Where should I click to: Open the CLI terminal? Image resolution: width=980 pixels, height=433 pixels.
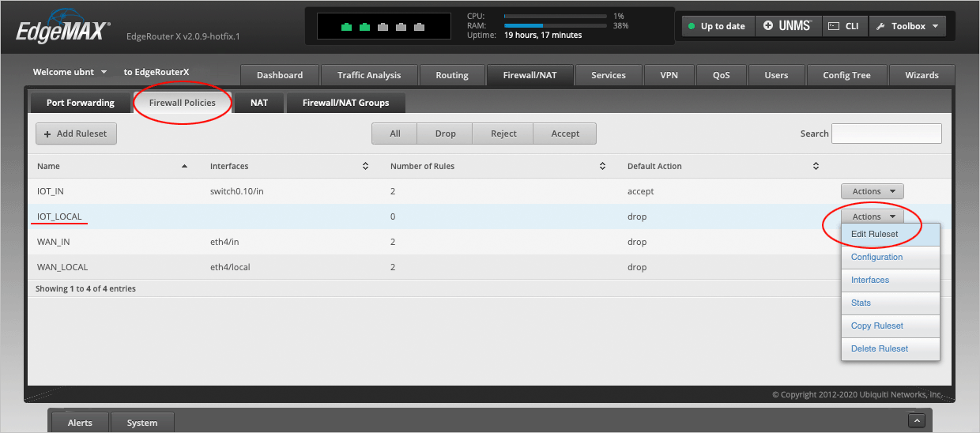click(x=845, y=26)
